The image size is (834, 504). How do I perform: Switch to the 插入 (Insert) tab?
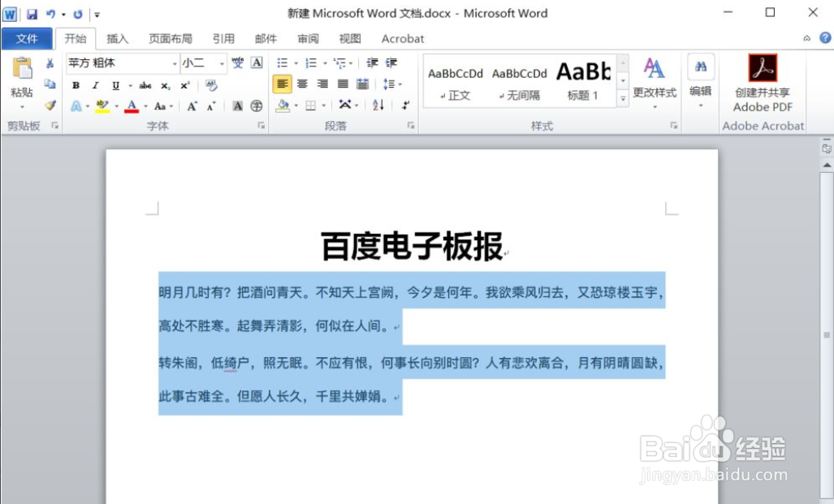tap(117, 38)
